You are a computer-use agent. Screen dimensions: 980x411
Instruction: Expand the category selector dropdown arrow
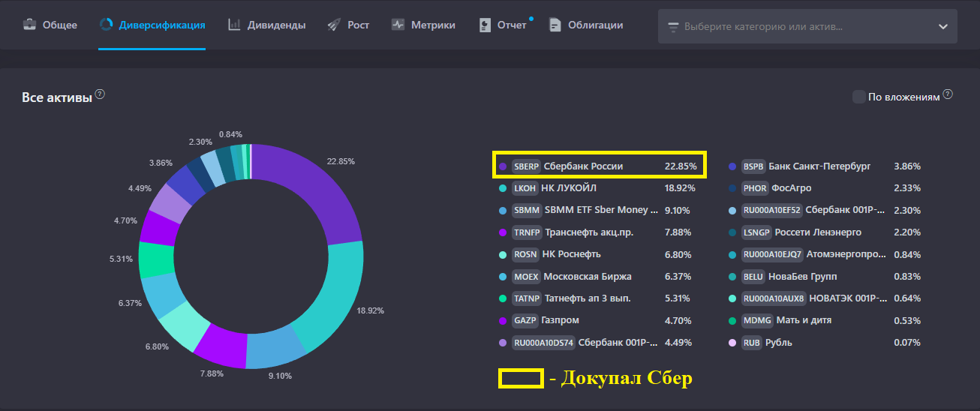[x=942, y=26]
